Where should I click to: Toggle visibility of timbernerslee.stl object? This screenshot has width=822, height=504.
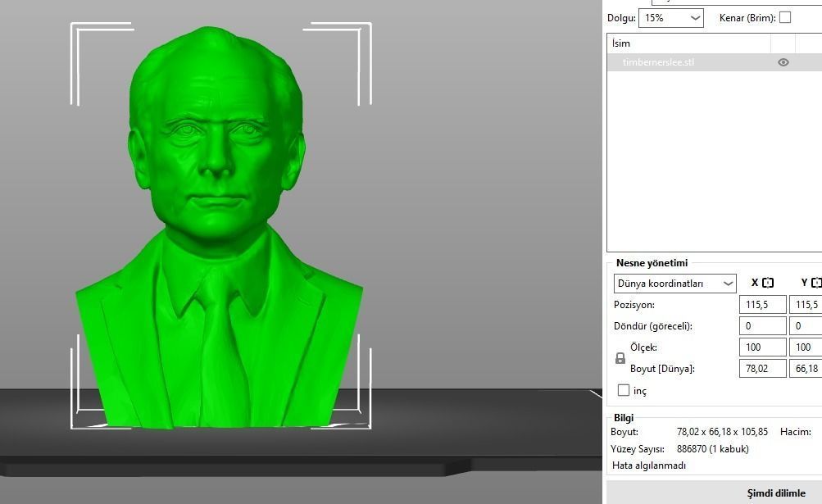[x=783, y=62]
